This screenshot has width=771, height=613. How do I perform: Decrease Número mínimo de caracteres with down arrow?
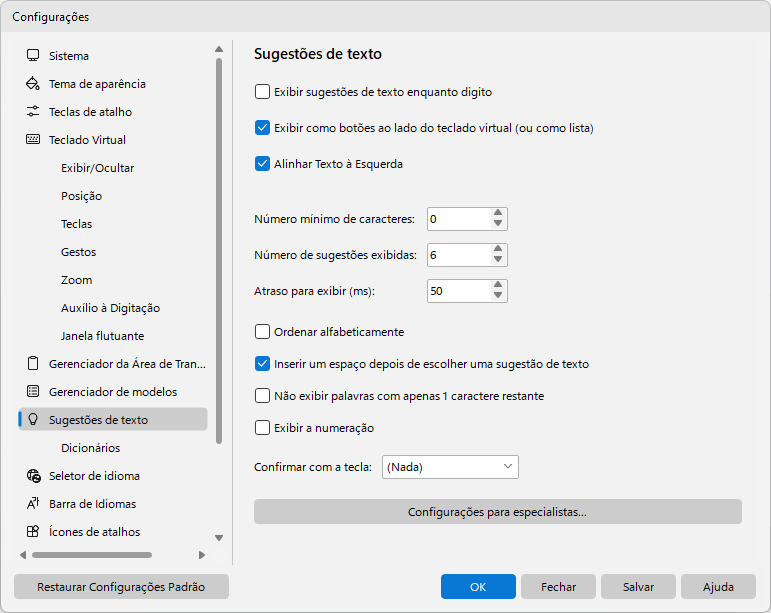[498, 224]
